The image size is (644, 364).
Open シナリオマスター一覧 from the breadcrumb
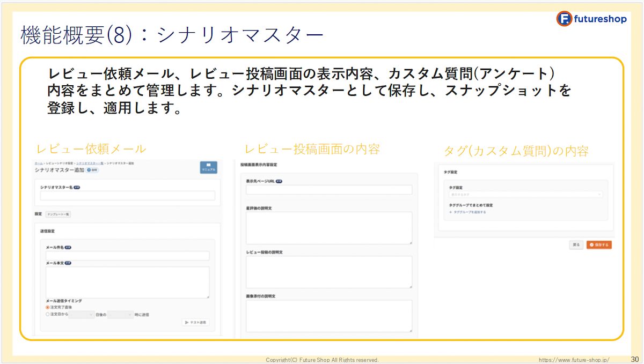91,164
